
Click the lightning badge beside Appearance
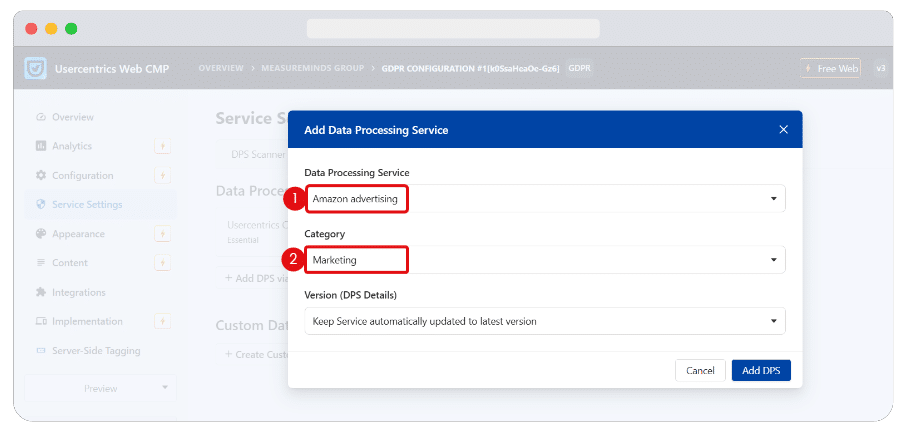click(x=162, y=234)
